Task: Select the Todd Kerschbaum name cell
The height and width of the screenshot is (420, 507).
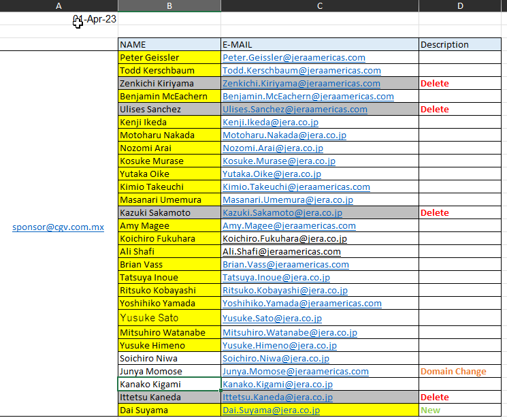Action: coord(169,70)
